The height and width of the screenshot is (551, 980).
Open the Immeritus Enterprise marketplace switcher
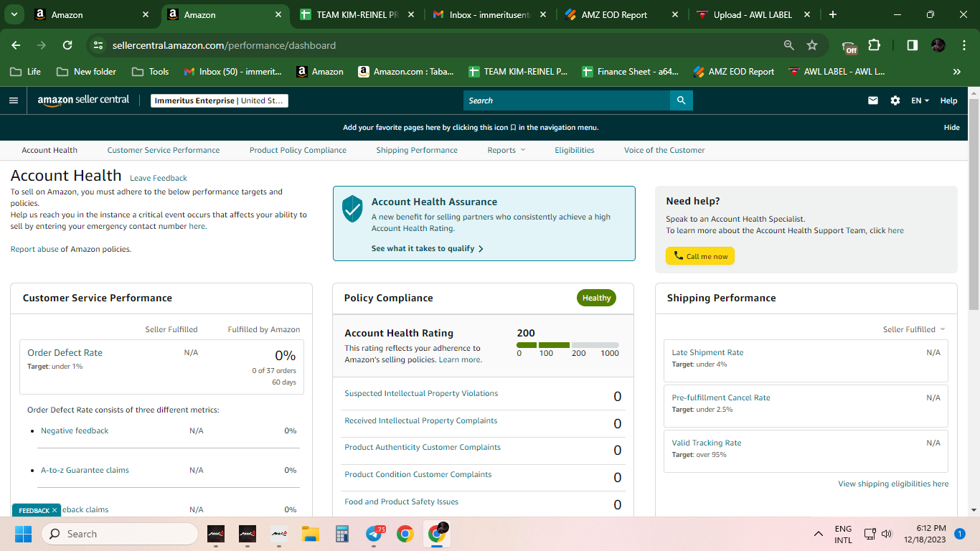pos(220,100)
